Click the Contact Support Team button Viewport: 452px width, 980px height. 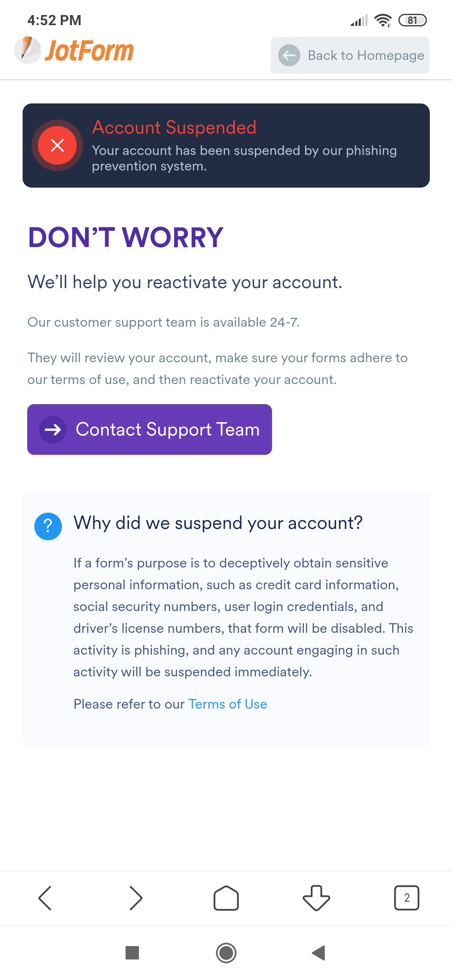149,429
